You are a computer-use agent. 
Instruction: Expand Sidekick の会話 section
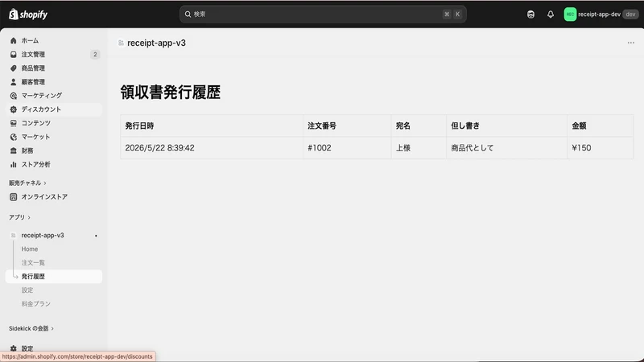(x=31, y=328)
